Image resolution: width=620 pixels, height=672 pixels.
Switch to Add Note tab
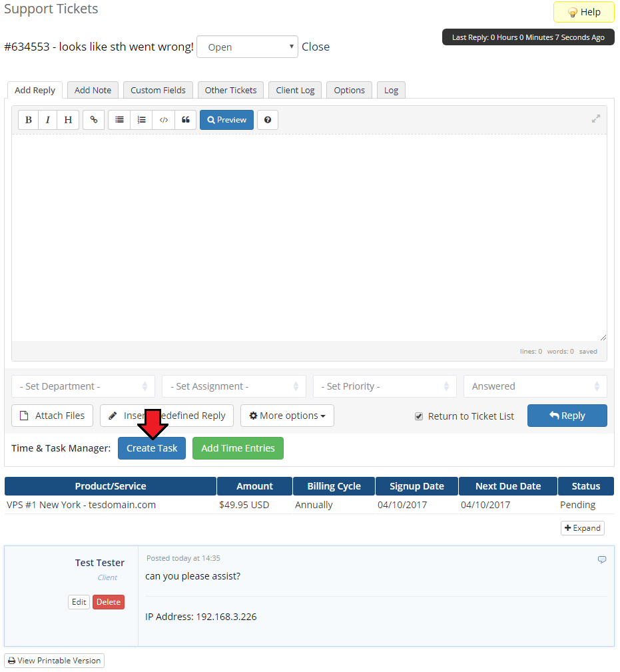pos(93,90)
